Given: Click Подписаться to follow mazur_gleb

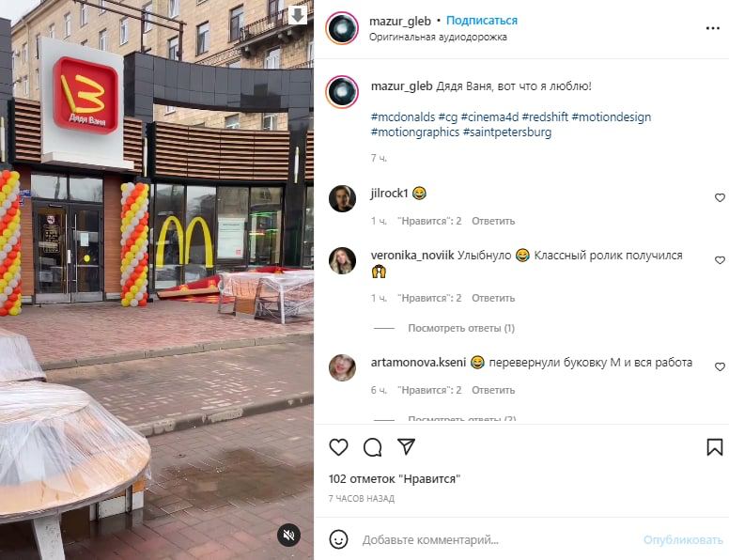Looking at the screenshot, I should click(482, 21).
